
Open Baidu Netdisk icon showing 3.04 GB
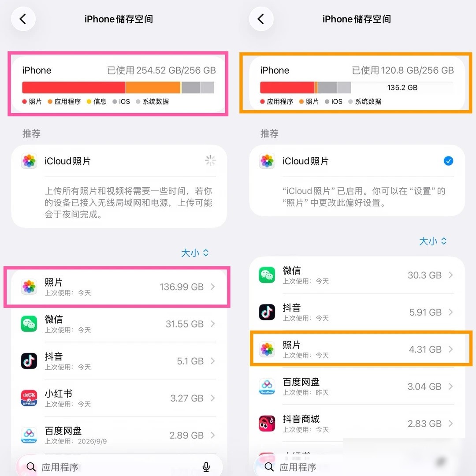[x=267, y=386]
